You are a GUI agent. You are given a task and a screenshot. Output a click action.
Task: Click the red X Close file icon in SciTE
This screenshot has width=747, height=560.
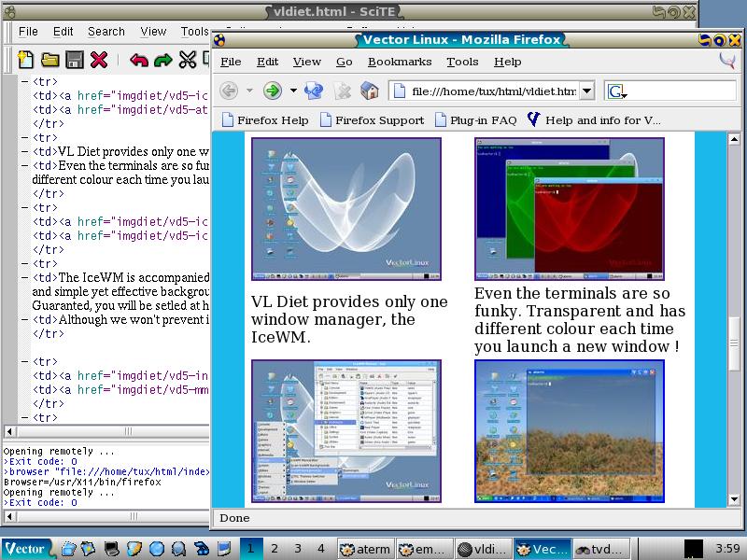(x=99, y=60)
